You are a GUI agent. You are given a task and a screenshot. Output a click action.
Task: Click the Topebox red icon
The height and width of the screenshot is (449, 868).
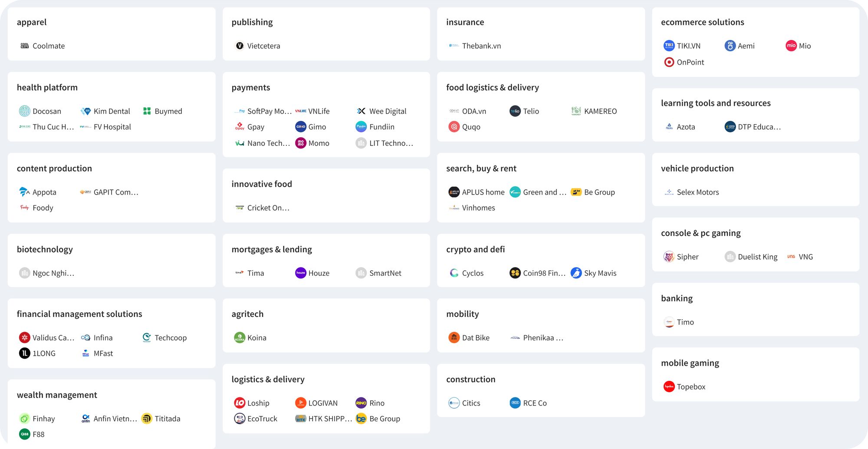(669, 386)
